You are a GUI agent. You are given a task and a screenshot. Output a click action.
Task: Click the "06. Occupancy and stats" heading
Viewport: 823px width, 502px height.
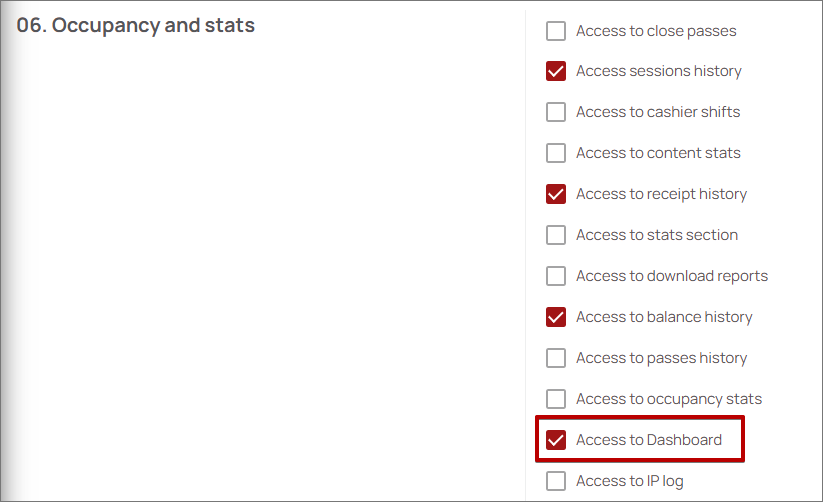click(136, 26)
